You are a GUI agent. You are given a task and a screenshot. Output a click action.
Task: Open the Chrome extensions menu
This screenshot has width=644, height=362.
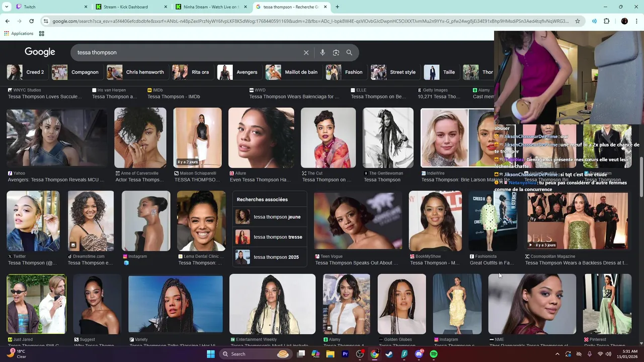[606, 21]
